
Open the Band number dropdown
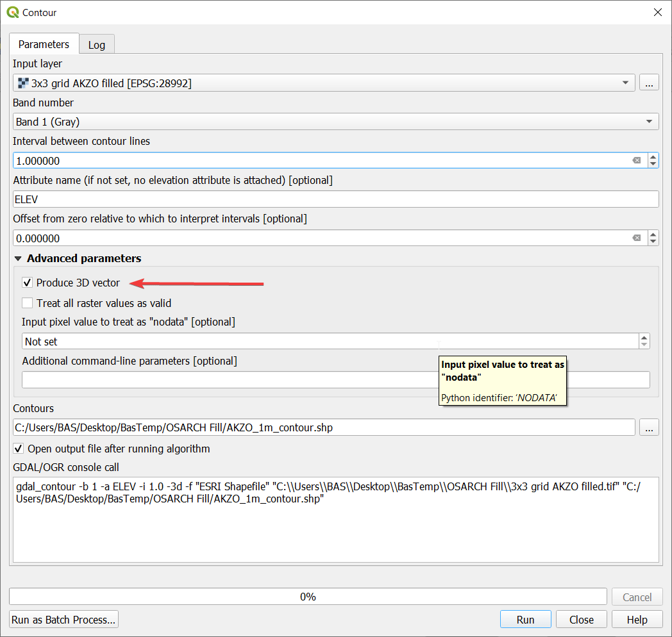point(649,122)
